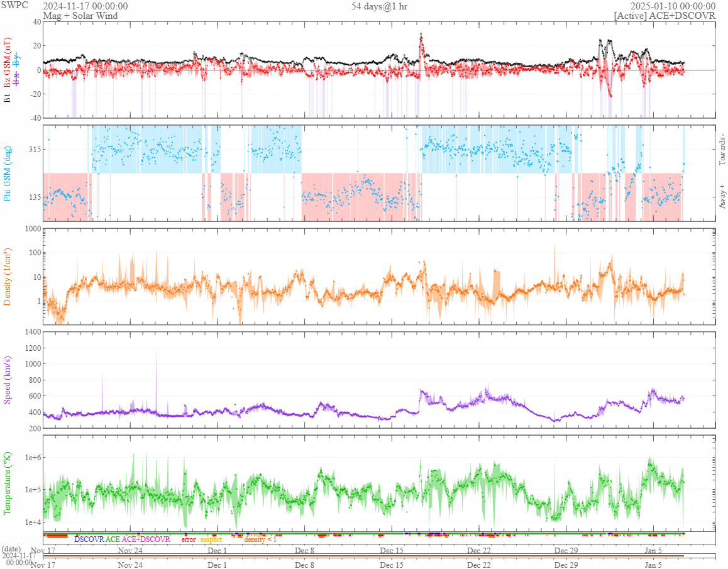Click the '(date)' axis label
This screenshot has height=569, width=728.
click(x=11, y=549)
